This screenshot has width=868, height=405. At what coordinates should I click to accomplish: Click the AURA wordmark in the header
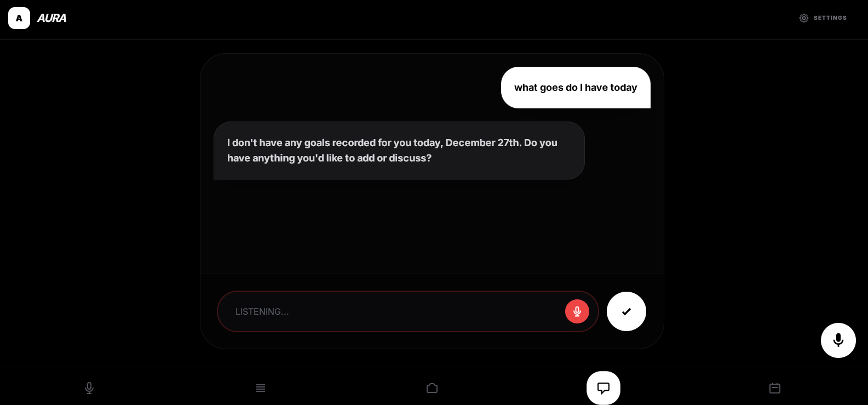pyautogui.click(x=51, y=18)
